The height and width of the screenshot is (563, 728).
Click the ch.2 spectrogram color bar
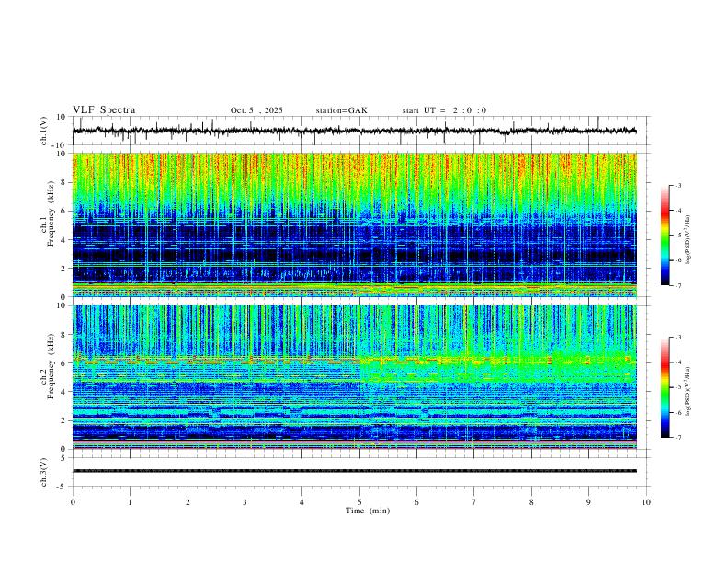point(665,387)
